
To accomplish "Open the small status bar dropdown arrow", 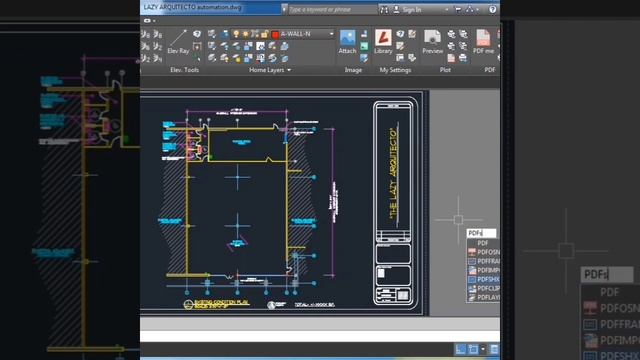I will click(482, 349).
